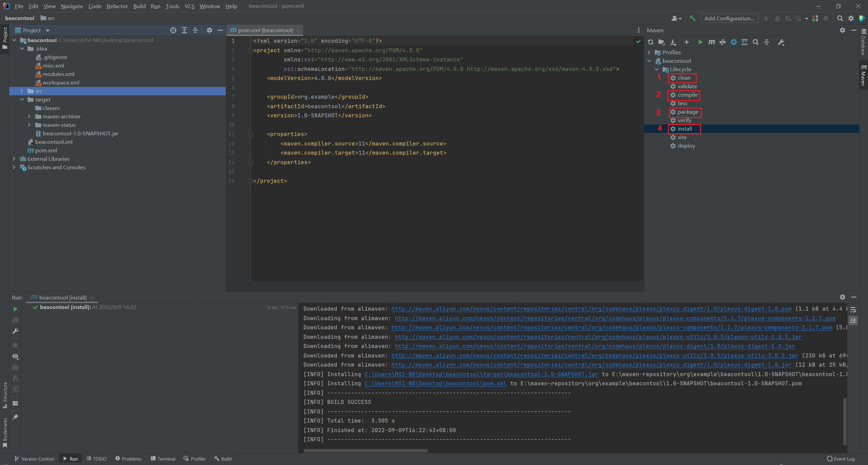Select the deploy lifecycle goal
Image resolution: width=868 pixels, height=465 pixels.
click(686, 146)
